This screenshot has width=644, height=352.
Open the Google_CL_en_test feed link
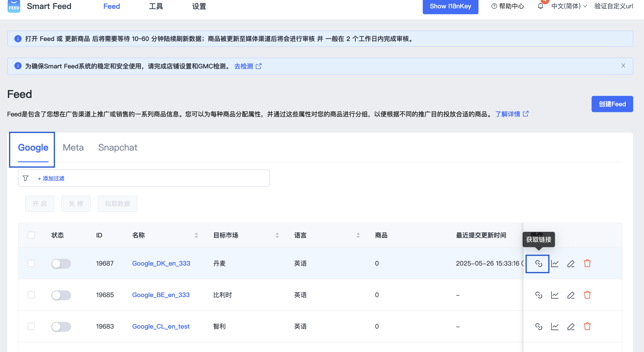coord(161,327)
